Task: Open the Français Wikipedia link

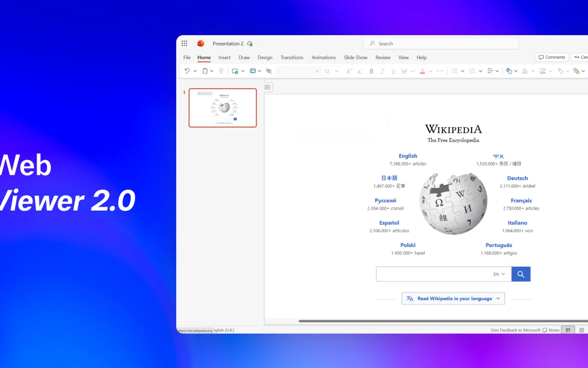Action: 521,201
